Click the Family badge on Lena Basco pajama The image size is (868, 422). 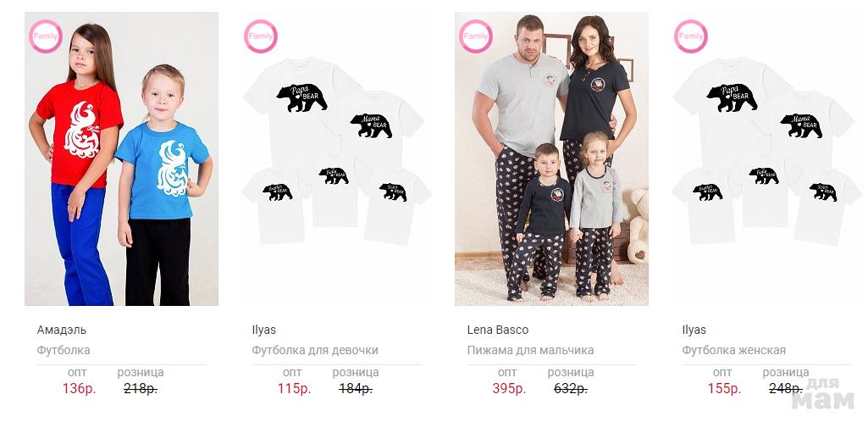[x=476, y=36]
